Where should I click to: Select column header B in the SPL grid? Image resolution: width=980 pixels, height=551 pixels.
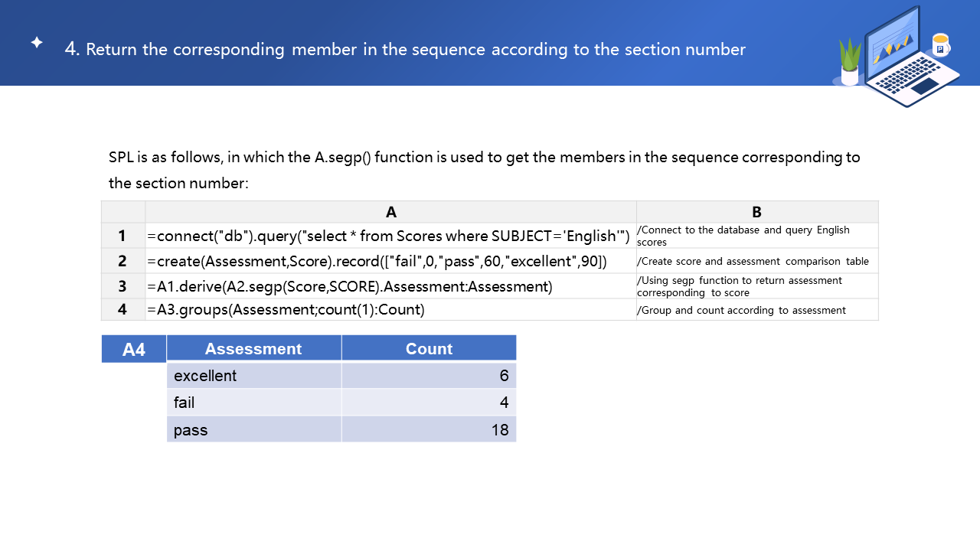(x=756, y=212)
